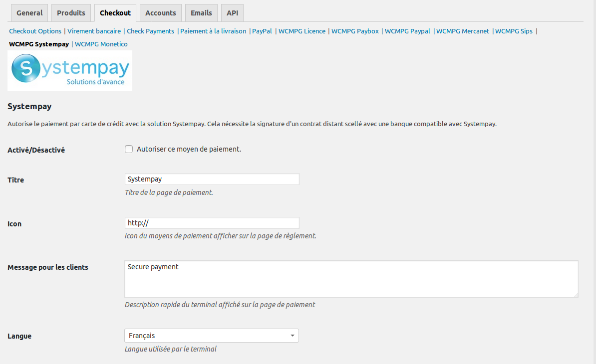Click the Langue field label
The image size is (596, 364).
pos(19,336)
